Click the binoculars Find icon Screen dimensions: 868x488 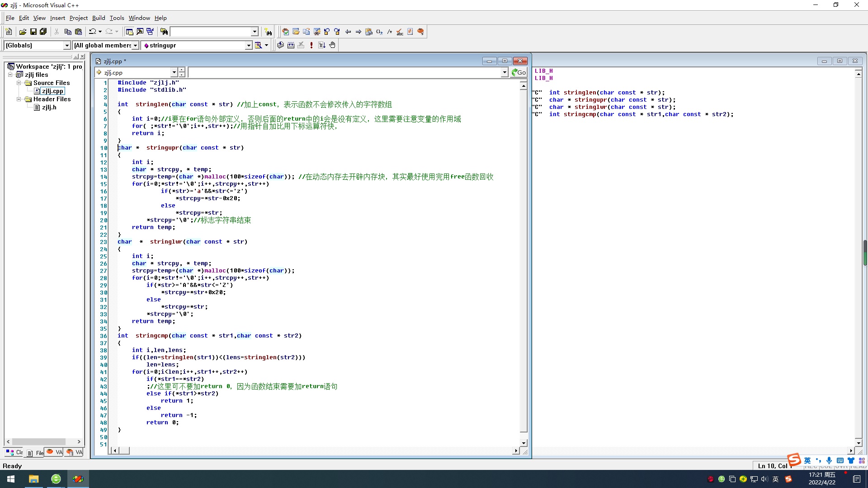269,32
